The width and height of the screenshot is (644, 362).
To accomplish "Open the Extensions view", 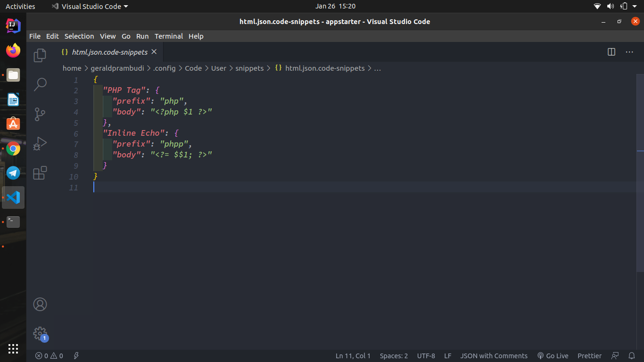I will [40, 173].
